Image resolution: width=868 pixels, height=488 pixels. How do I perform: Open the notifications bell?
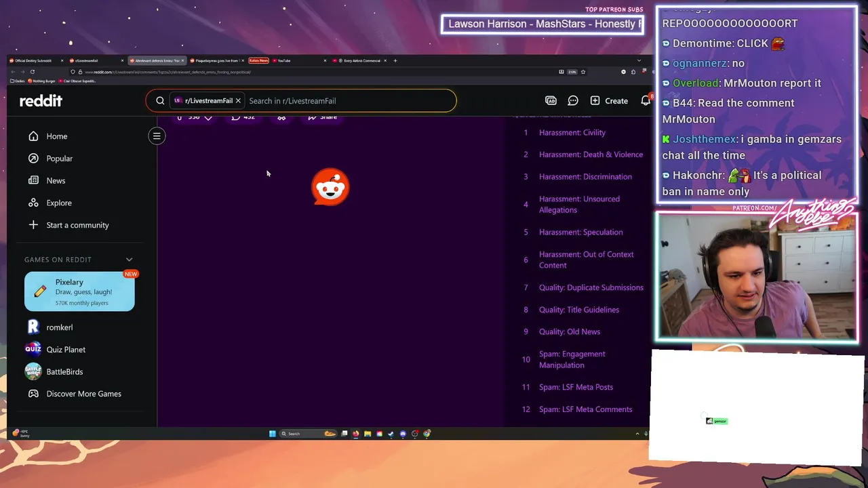tap(645, 101)
